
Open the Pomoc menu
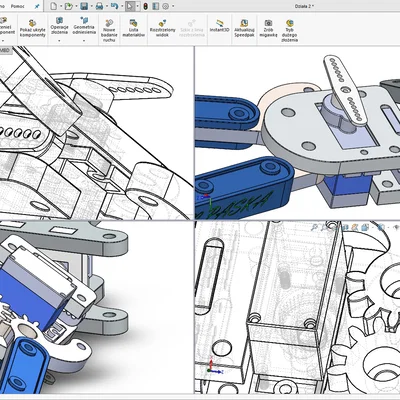pyautogui.click(x=18, y=6)
